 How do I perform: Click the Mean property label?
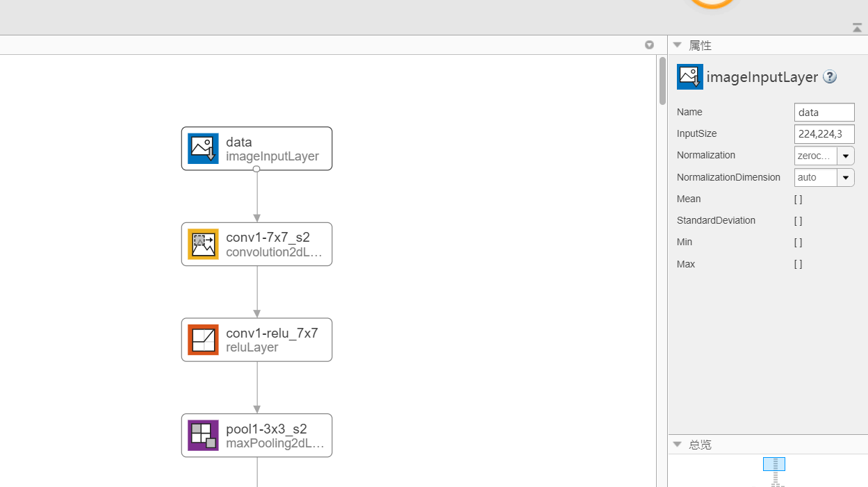tap(689, 199)
